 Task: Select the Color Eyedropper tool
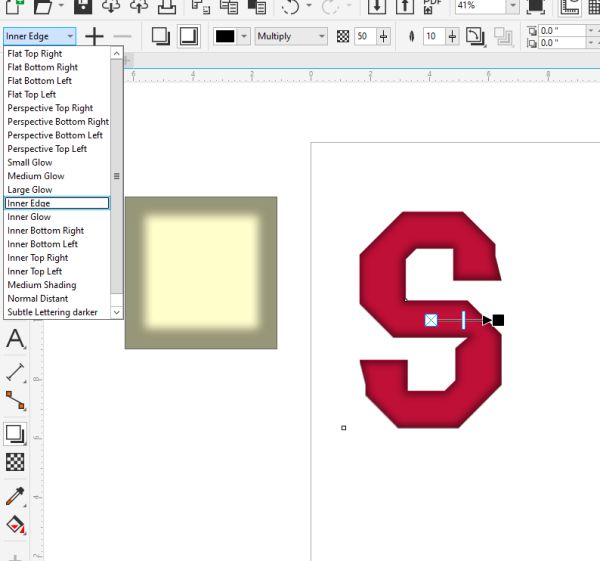click(15, 496)
